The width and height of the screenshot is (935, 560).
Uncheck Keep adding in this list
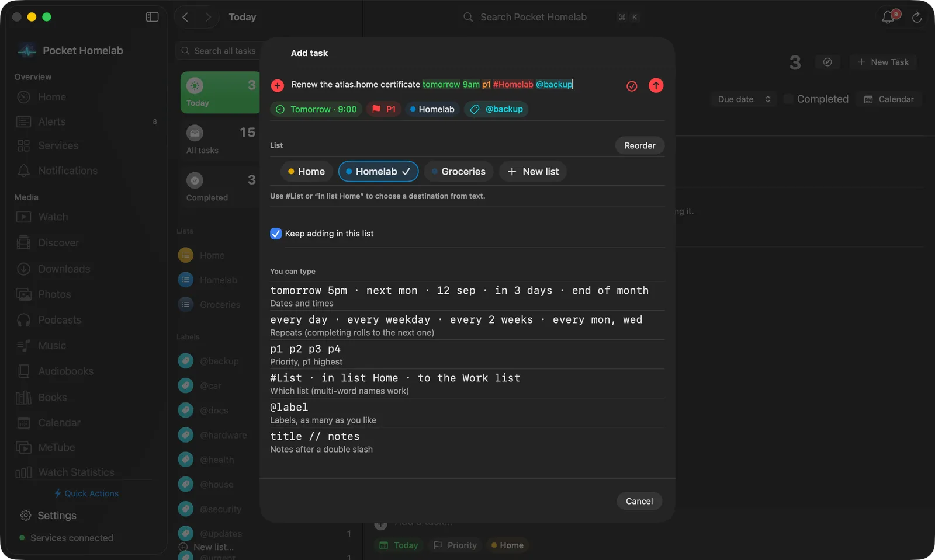[x=276, y=234]
